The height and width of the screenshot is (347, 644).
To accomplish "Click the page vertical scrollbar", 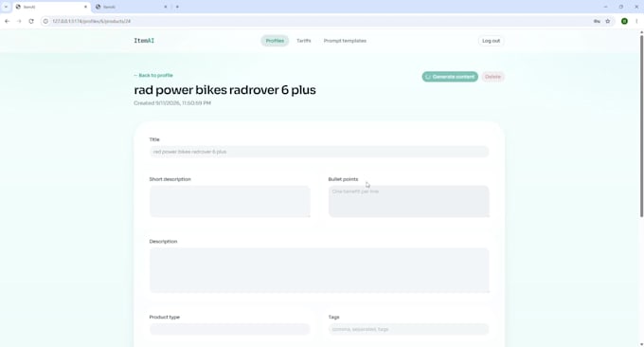I will (x=641, y=126).
